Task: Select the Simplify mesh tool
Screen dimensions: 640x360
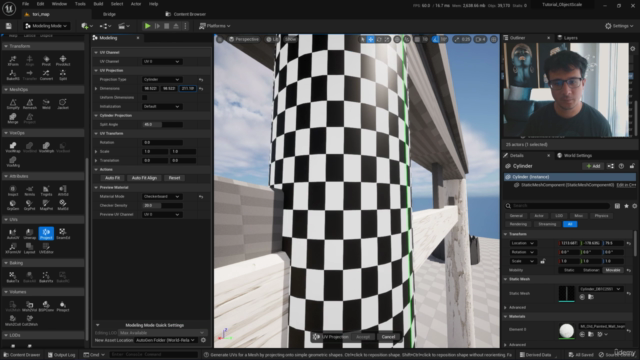Action: click(x=13, y=104)
